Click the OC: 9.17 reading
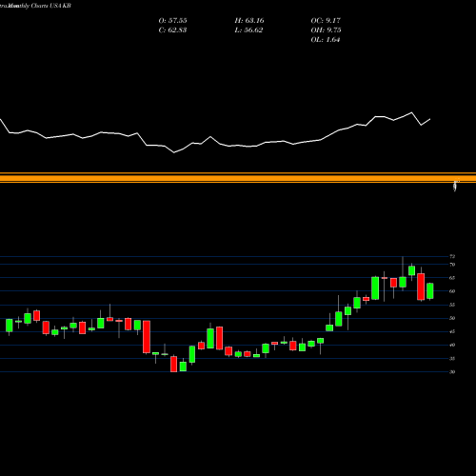The image size is (476, 476). tap(326, 21)
